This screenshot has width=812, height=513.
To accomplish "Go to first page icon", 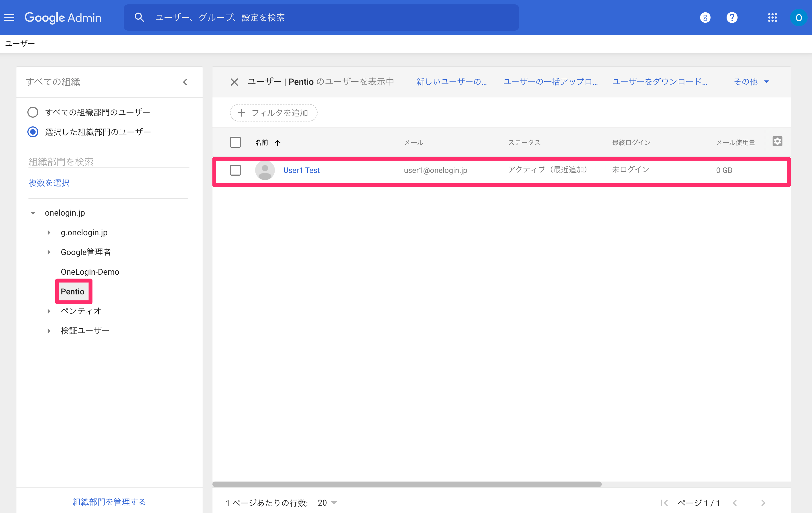I will tap(664, 503).
